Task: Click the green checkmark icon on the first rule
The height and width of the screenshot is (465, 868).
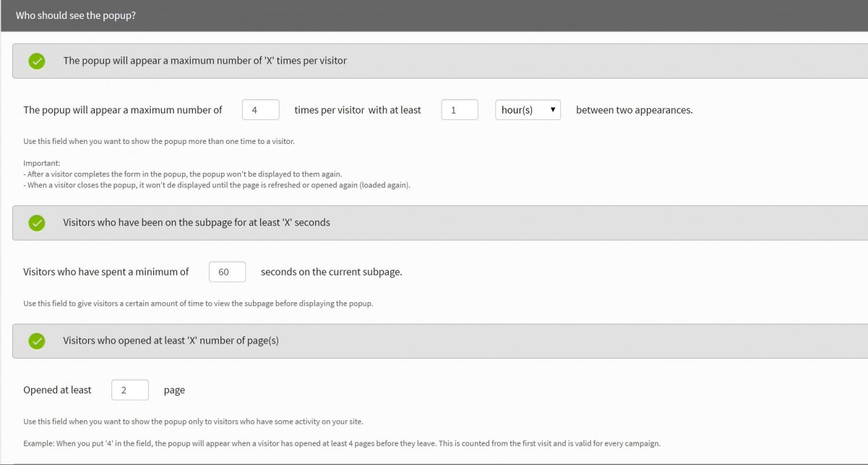Action: pos(37,60)
